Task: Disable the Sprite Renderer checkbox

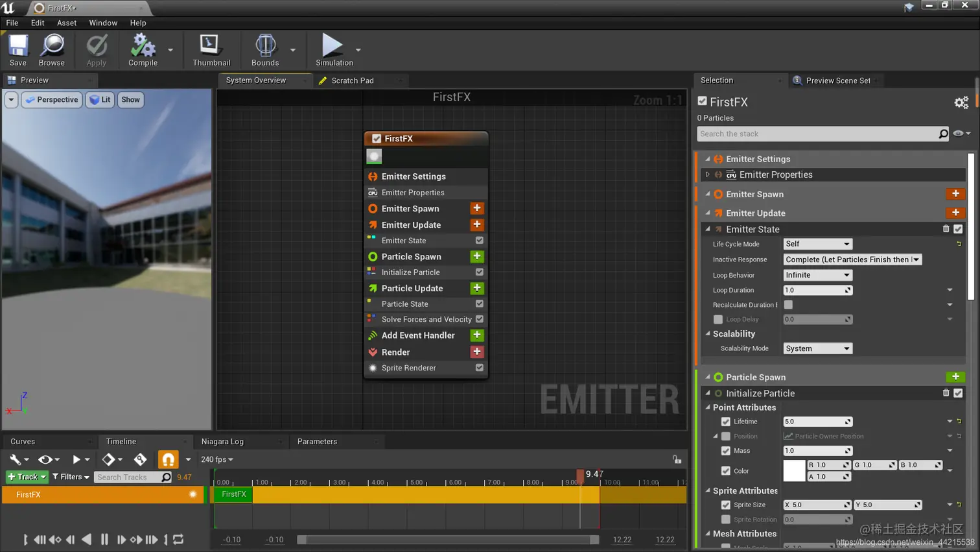Action: click(480, 368)
